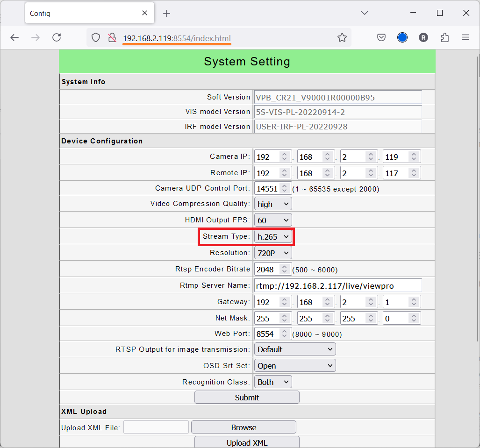This screenshot has height=448, width=480.
Task: Click the Browse button for XML file
Action: pyautogui.click(x=244, y=427)
